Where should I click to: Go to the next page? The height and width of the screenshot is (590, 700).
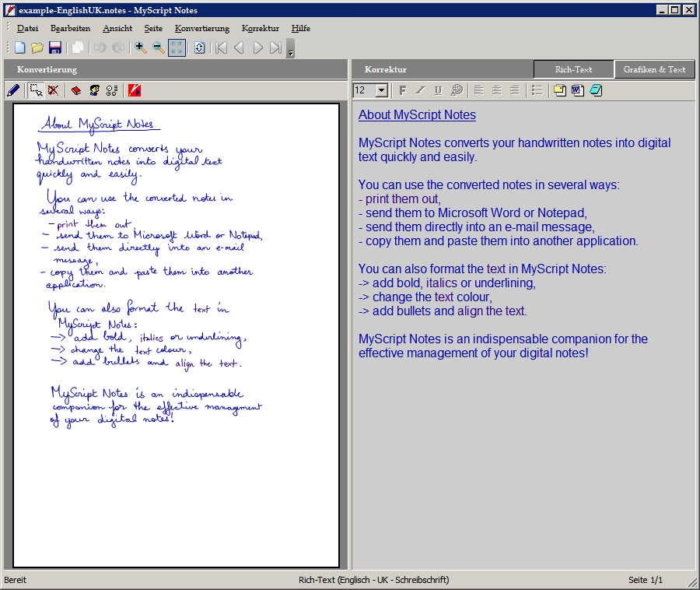(x=257, y=47)
